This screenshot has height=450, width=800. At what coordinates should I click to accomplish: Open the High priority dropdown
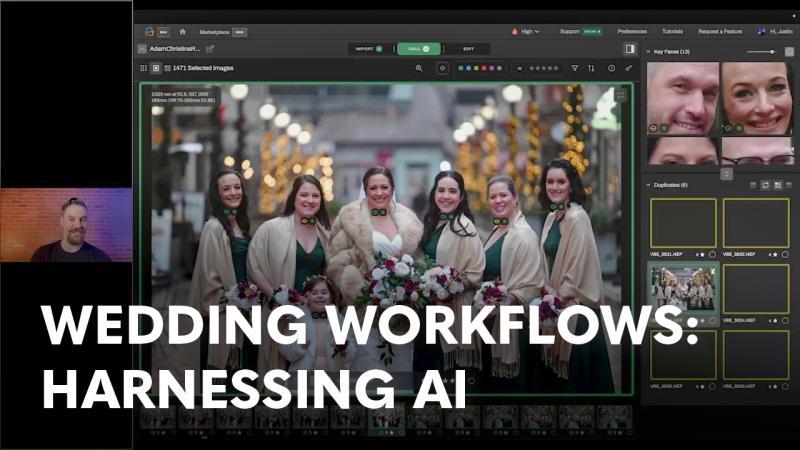click(x=525, y=31)
